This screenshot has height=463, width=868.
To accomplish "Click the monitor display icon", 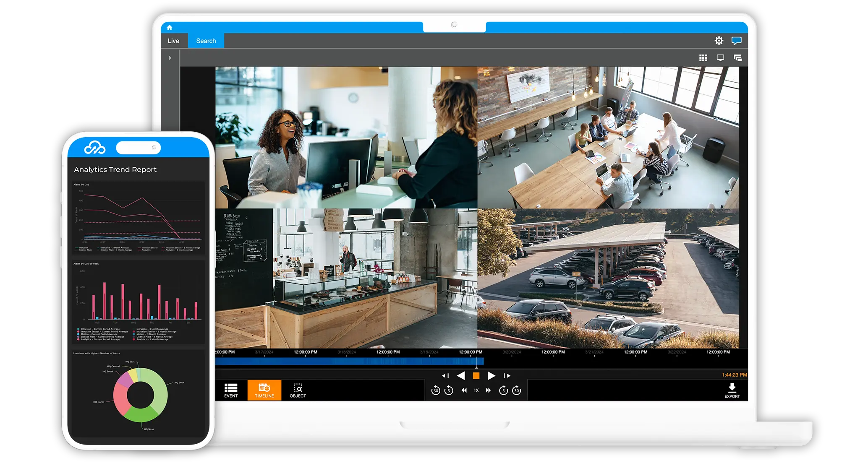I will 720,58.
